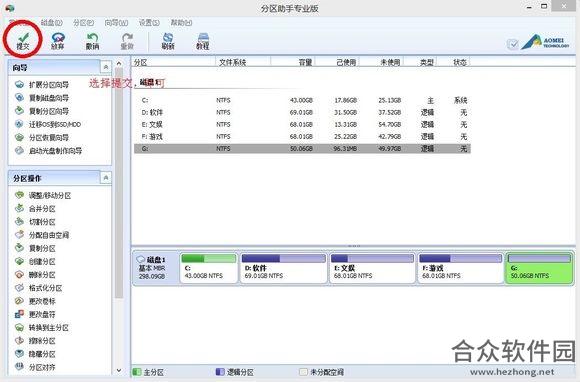Select 分配自由空间 operation

(x=42, y=235)
